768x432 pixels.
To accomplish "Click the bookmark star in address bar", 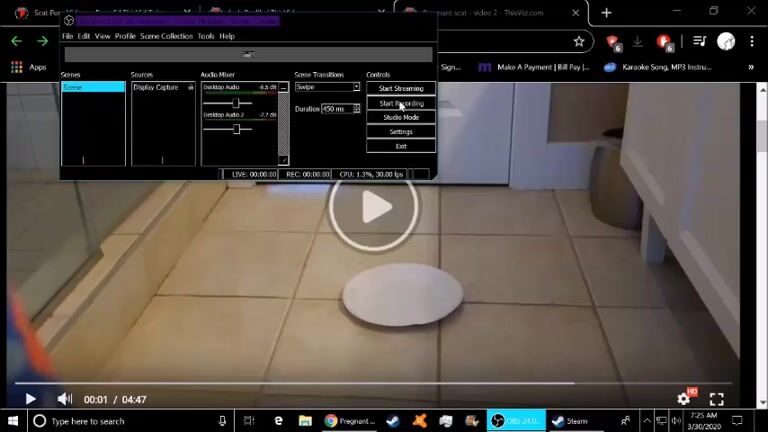I will tap(579, 41).
